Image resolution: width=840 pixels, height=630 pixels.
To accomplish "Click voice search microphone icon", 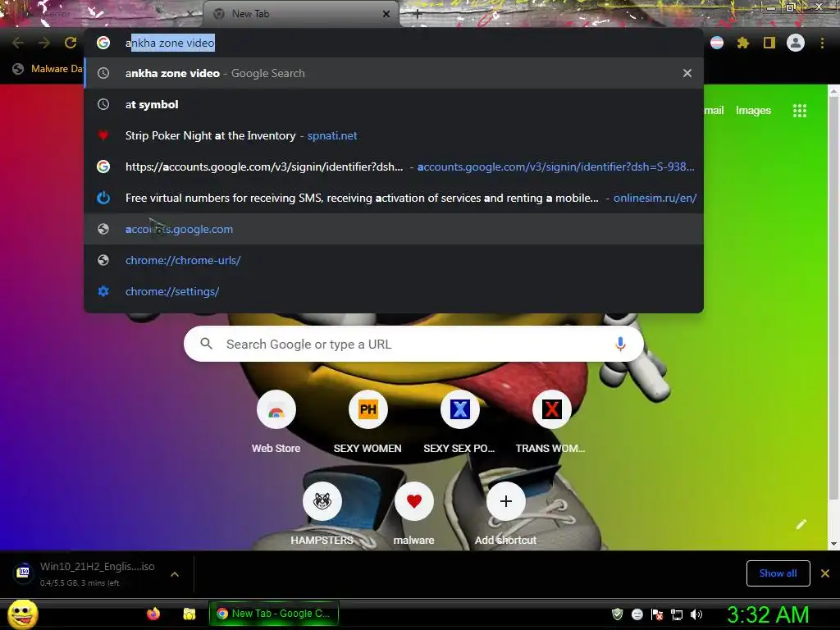I will tap(620, 344).
